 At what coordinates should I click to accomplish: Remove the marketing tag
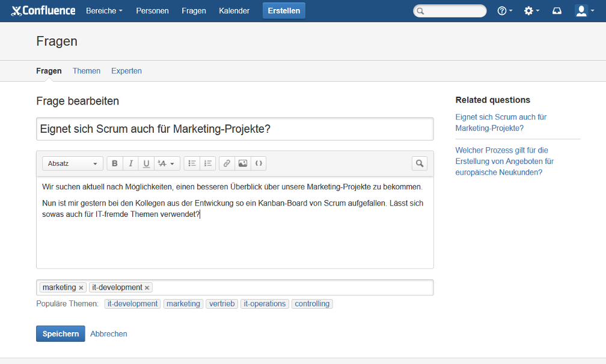pyautogui.click(x=81, y=288)
